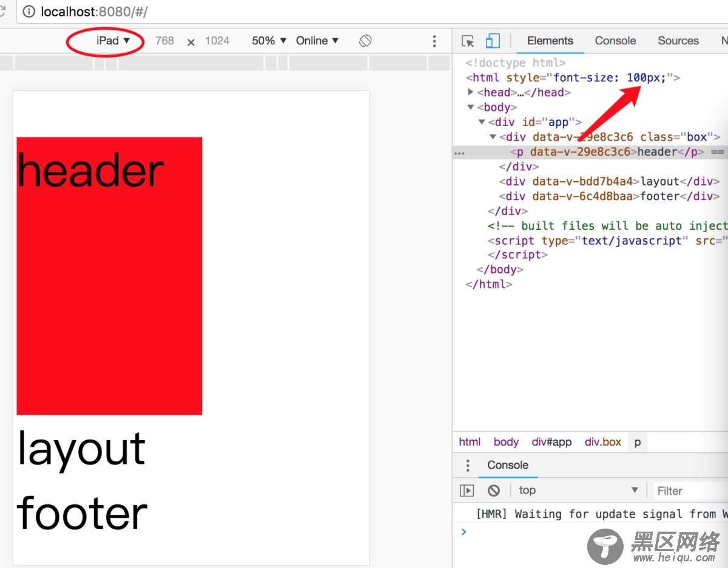This screenshot has height=568, width=728.
Task: Collapse the div class box node
Action: click(493, 137)
